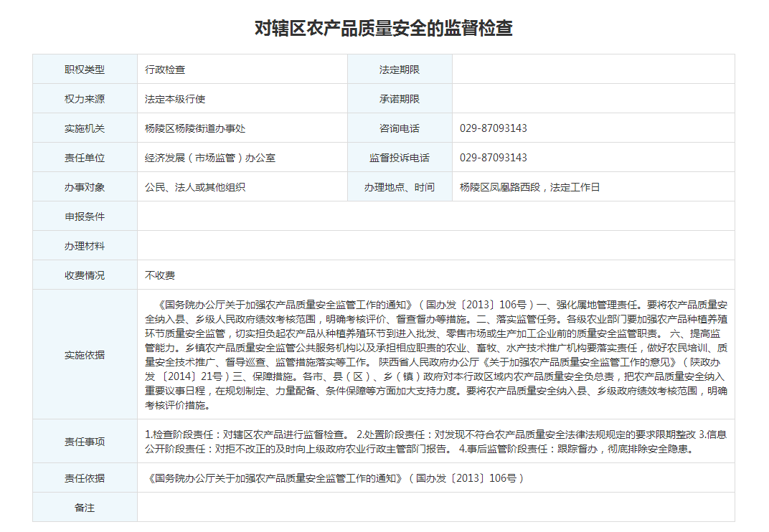Click the document citation in 责任依据 row
The height and width of the screenshot is (532, 769).
pyautogui.click(x=334, y=478)
